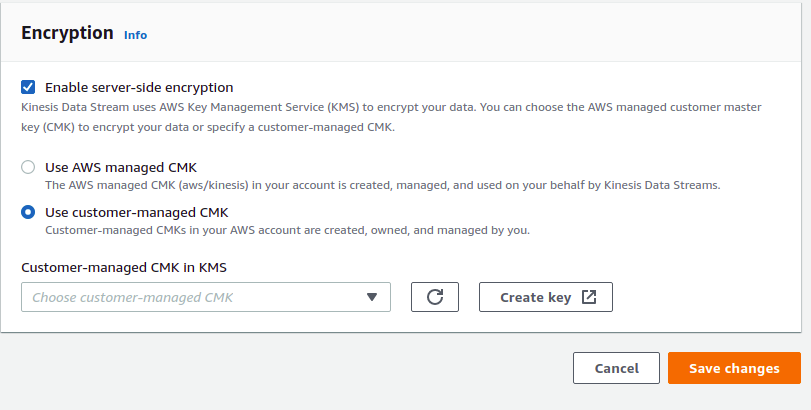The image size is (811, 410).
Task: Click the Use customer-managed CMK label text
Action: [x=137, y=212]
